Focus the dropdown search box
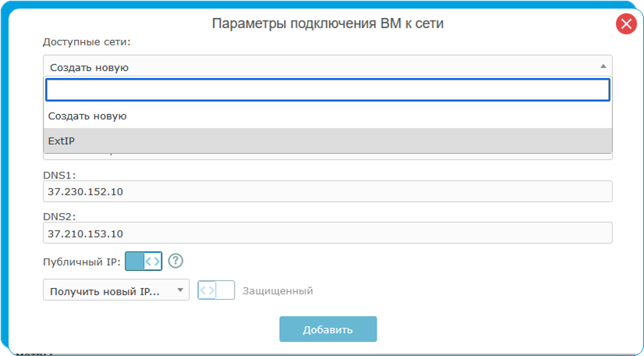Viewport: 644px width, 356px height. click(327, 91)
